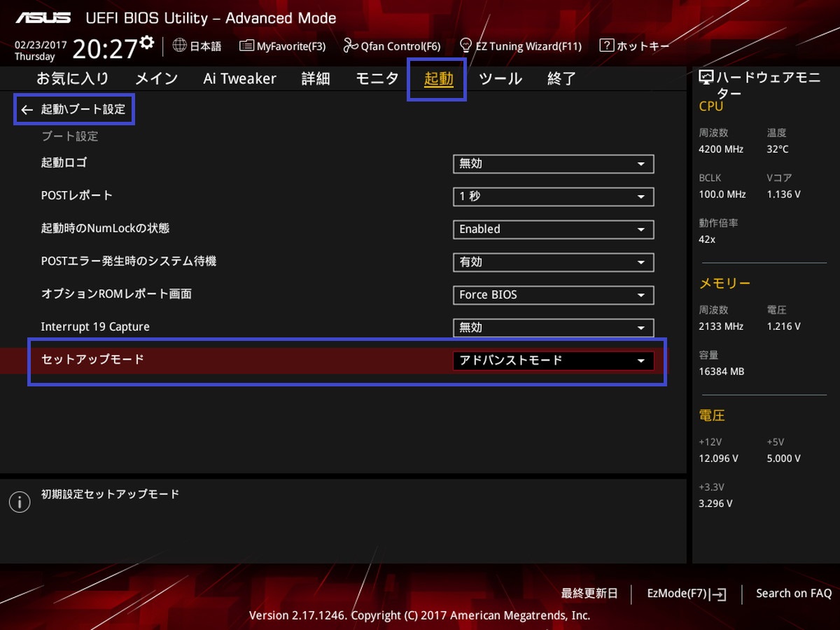Click the Qfan Control(F6) label
This screenshot has height=630, width=840.
pyautogui.click(x=401, y=46)
